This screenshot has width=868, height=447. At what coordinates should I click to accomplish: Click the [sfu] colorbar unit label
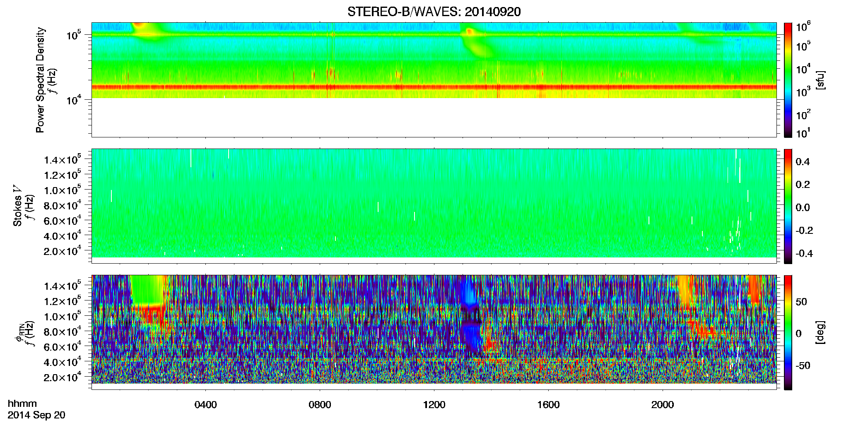tap(820, 80)
